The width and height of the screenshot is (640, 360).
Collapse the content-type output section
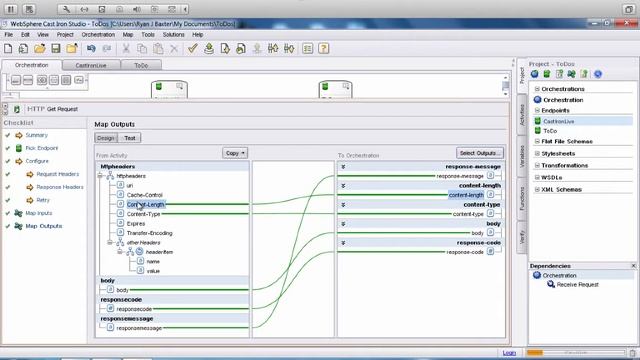343,204
